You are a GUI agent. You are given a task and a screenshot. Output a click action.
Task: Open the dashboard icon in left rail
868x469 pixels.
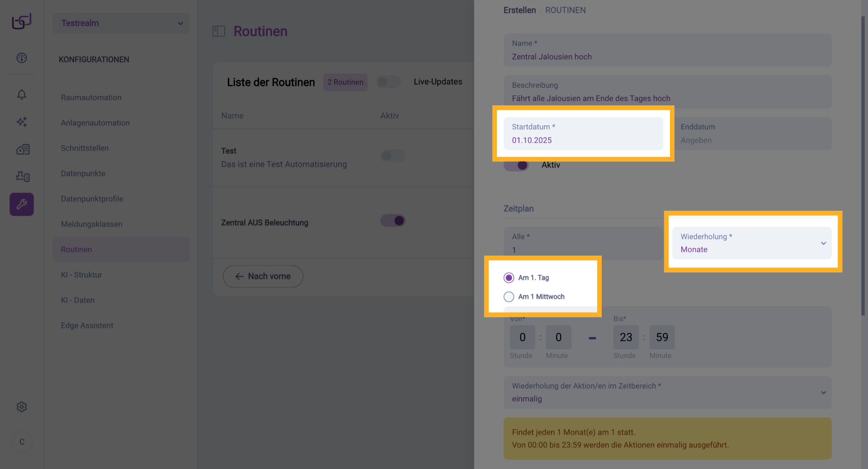coord(22,58)
